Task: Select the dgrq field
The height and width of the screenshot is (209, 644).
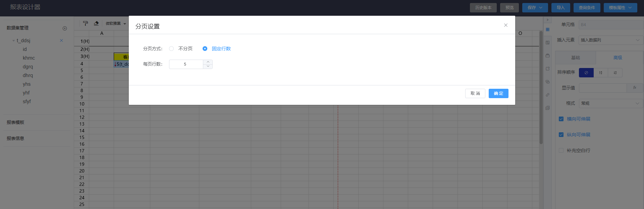Action: (28, 67)
